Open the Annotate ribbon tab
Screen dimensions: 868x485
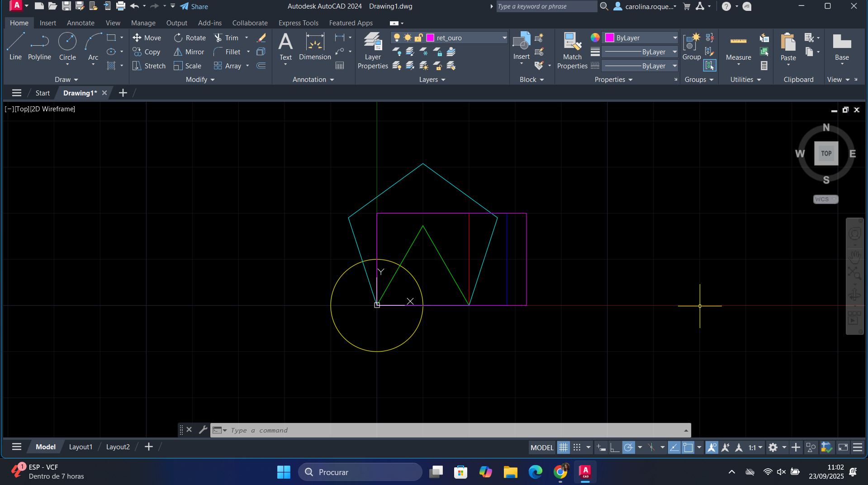coord(81,23)
